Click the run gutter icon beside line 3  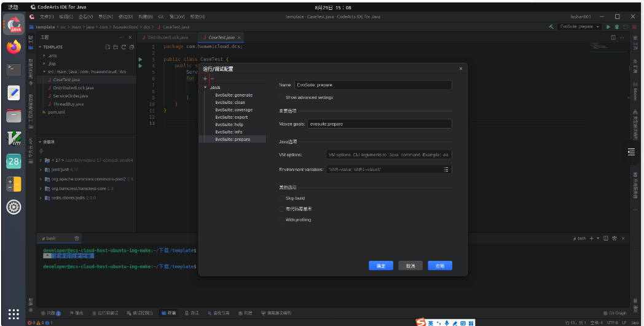(141, 59)
